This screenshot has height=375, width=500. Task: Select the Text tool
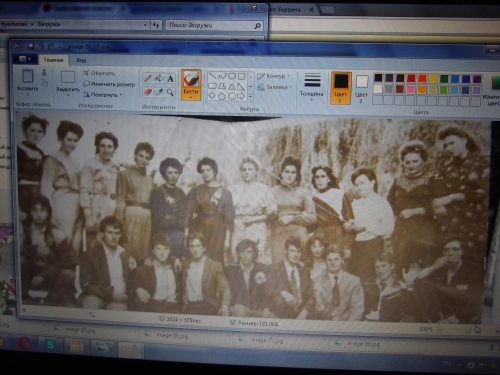(x=170, y=79)
